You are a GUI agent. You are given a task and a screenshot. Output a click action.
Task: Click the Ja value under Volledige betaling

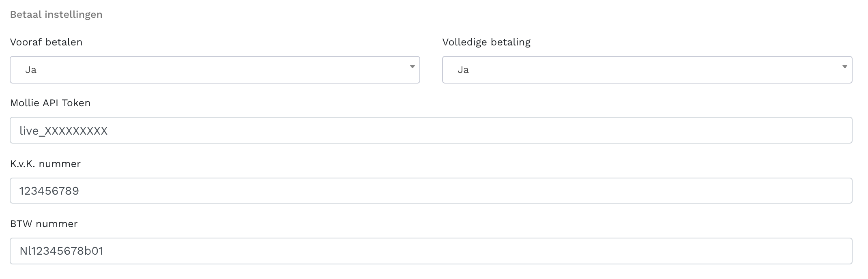point(463,70)
